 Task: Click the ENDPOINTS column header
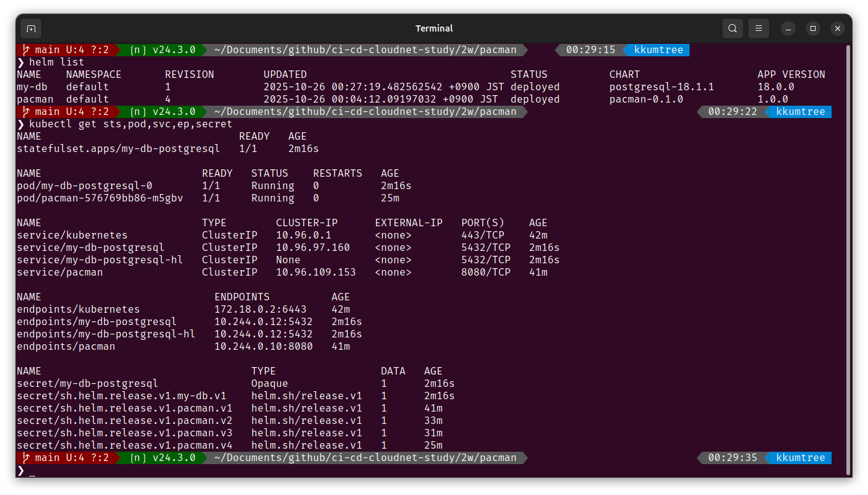(242, 297)
